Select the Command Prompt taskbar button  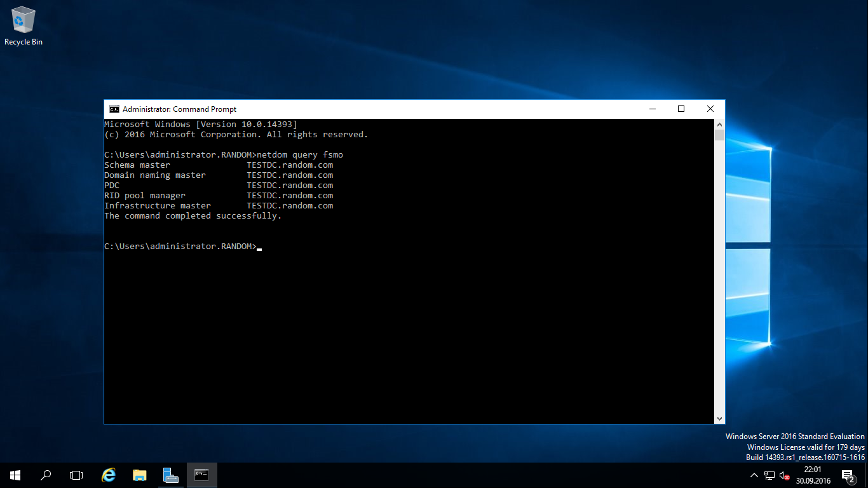tap(202, 475)
